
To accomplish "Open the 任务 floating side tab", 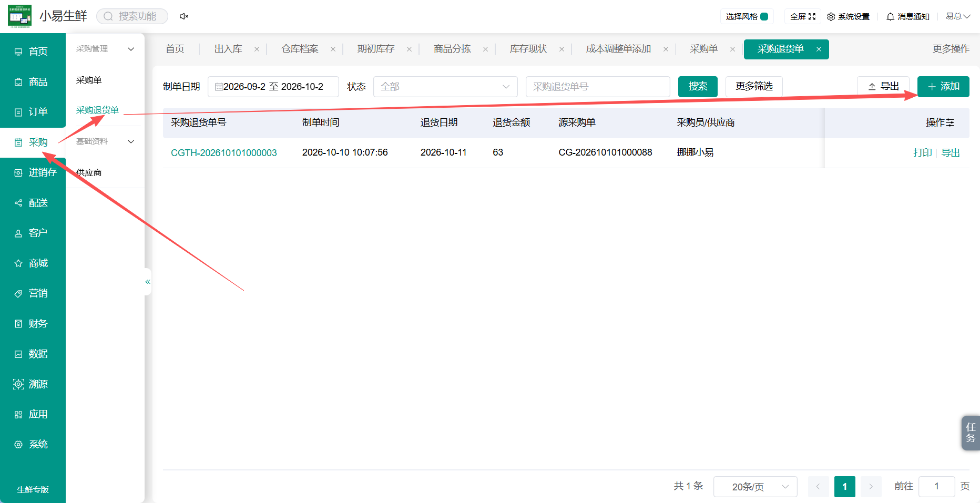I will (x=971, y=433).
